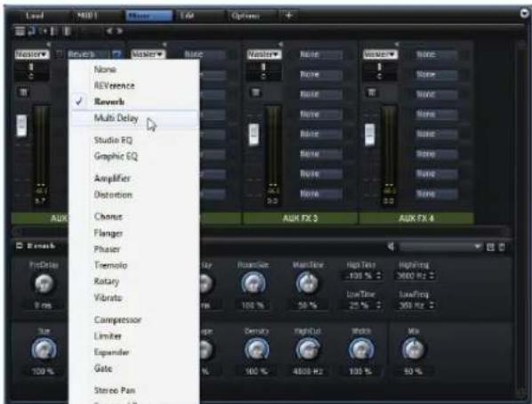
Task: Open the Reverb preset dropdown
Action: click(x=440, y=246)
